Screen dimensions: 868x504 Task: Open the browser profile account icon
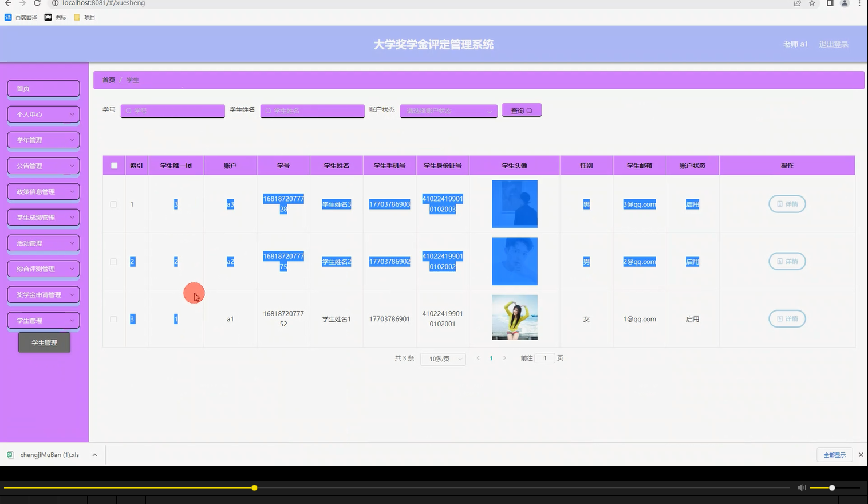pos(843,3)
